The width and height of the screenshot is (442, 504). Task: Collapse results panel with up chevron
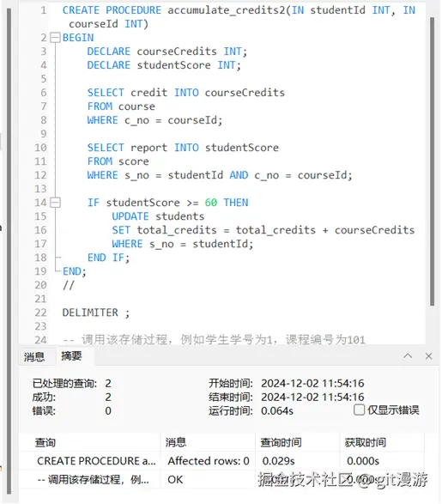[408, 355]
